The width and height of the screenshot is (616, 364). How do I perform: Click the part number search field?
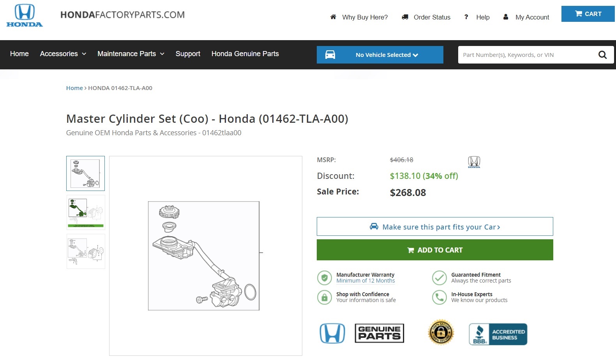click(526, 55)
